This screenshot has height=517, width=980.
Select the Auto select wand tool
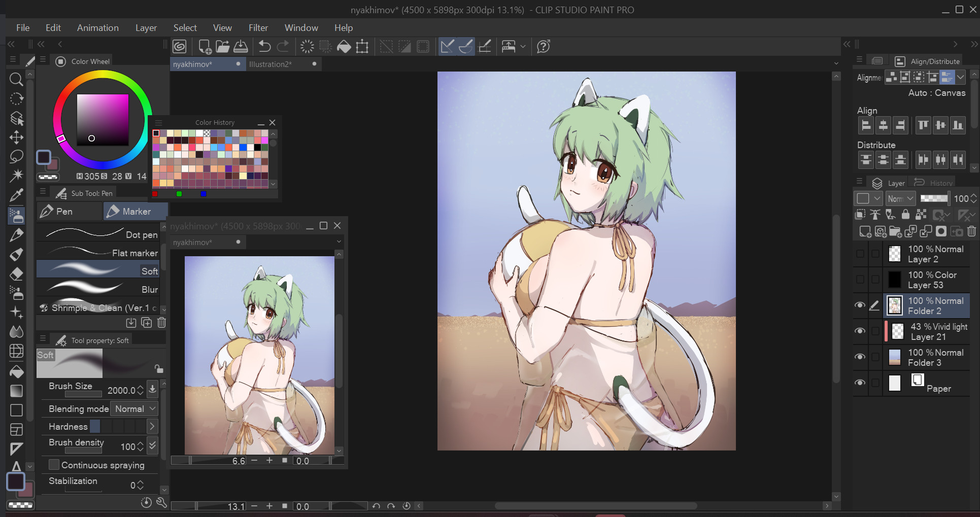click(16, 176)
